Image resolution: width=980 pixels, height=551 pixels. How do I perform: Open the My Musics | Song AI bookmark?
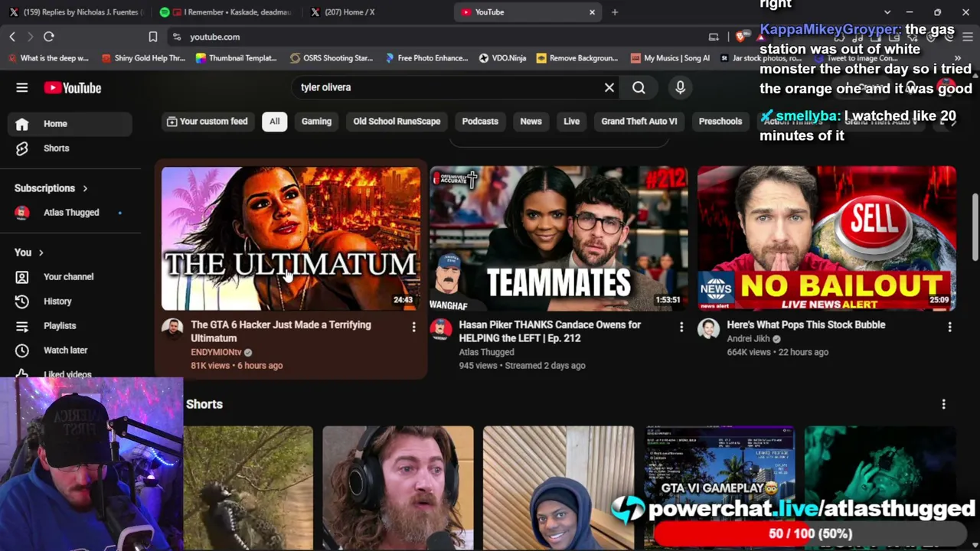pyautogui.click(x=670, y=58)
